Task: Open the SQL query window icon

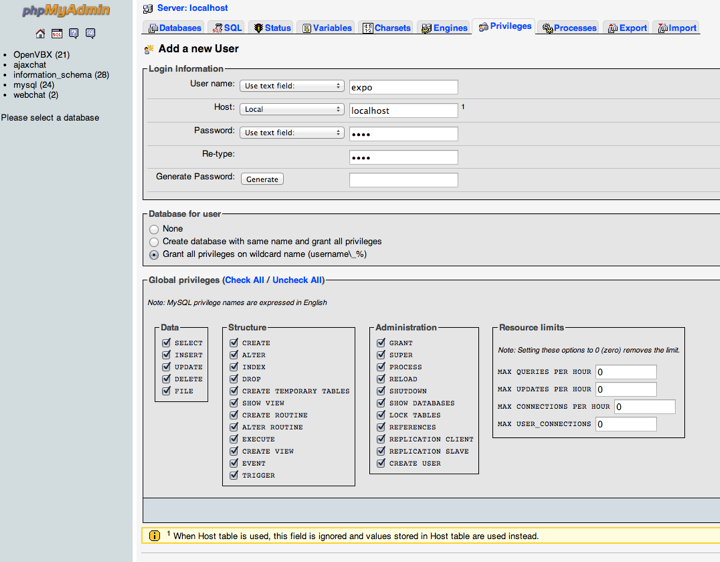Action: click(57, 33)
